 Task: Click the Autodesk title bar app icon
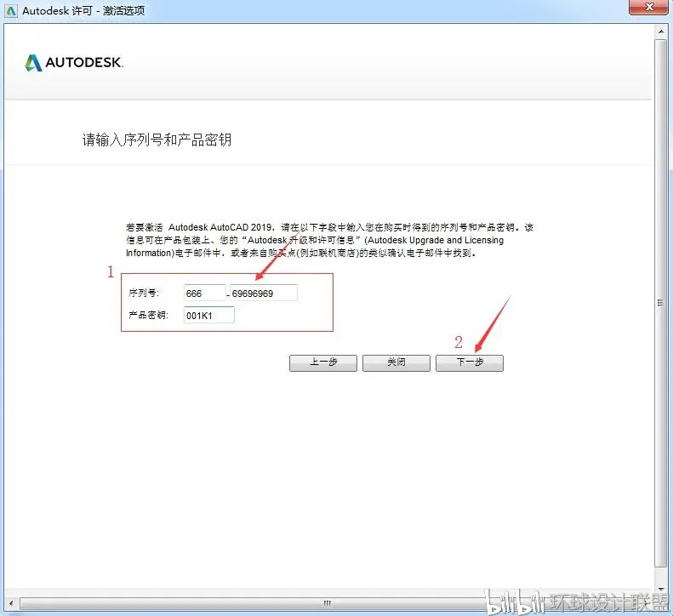pyautogui.click(x=11, y=11)
